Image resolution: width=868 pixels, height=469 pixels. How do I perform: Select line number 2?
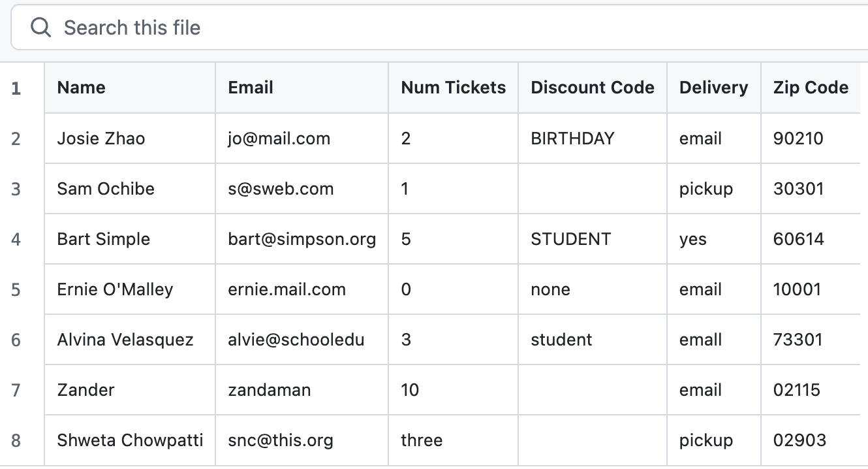coord(16,138)
